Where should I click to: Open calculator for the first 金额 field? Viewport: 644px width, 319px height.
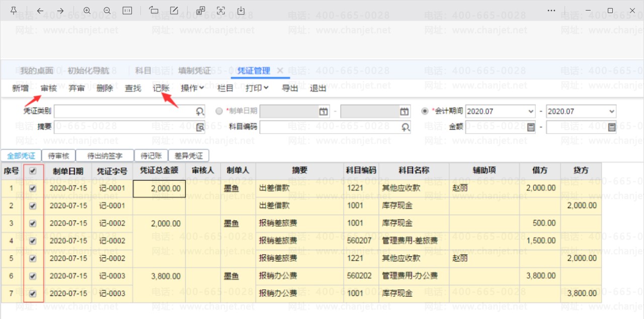point(531,127)
